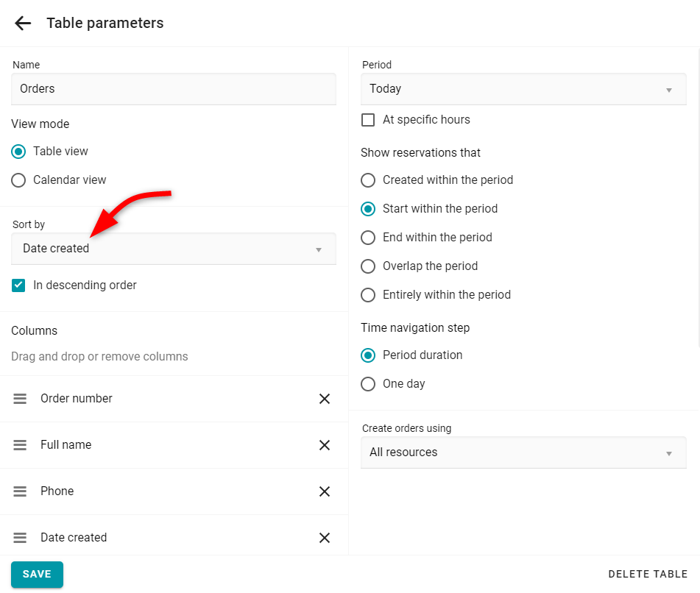Click DELETE TABLE
Image resolution: width=700 pixels, height=593 pixels.
point(648,575)
